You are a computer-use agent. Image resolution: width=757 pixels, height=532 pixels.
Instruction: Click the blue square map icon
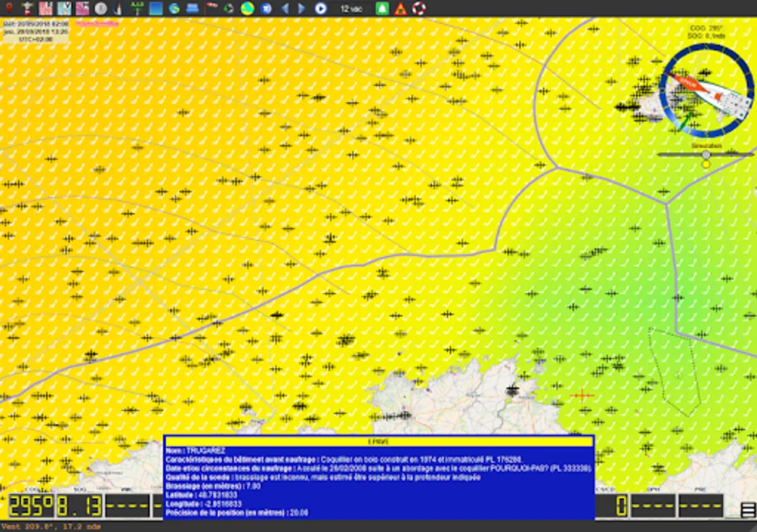(x=156, y=8)
